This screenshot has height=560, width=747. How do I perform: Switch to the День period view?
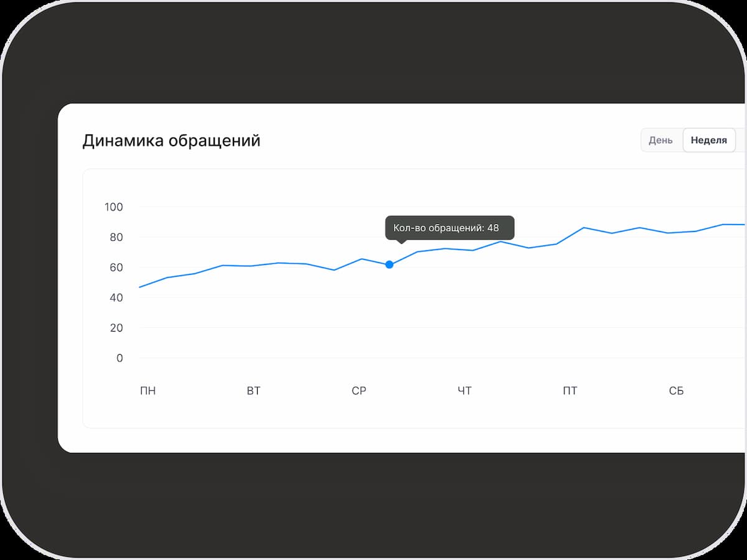661,140
